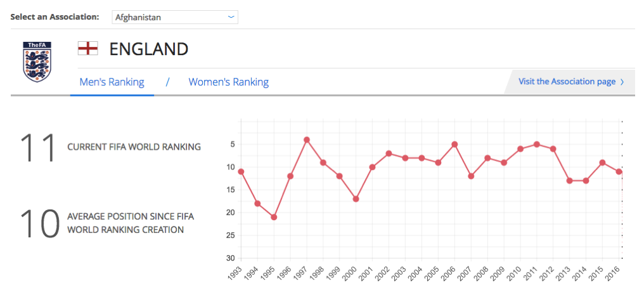The width and height of the screenshot is (644, 302).
Task: Expand the Afghanistan dropdown chevron
Action: [231, 17]
